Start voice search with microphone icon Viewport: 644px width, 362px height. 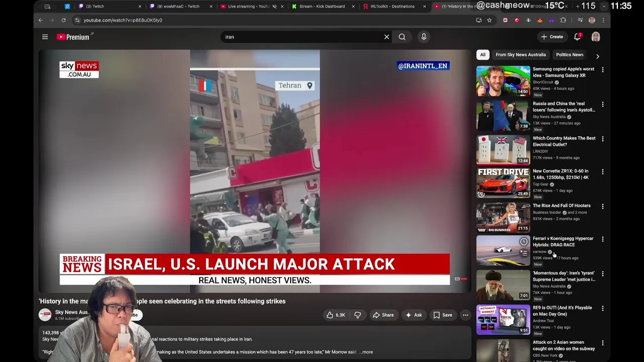[424, 37]
